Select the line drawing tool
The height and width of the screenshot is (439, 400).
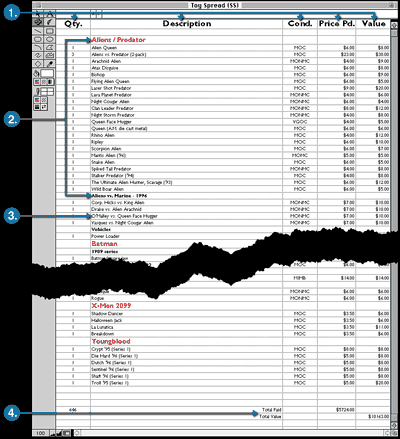(x=38, y=31)
